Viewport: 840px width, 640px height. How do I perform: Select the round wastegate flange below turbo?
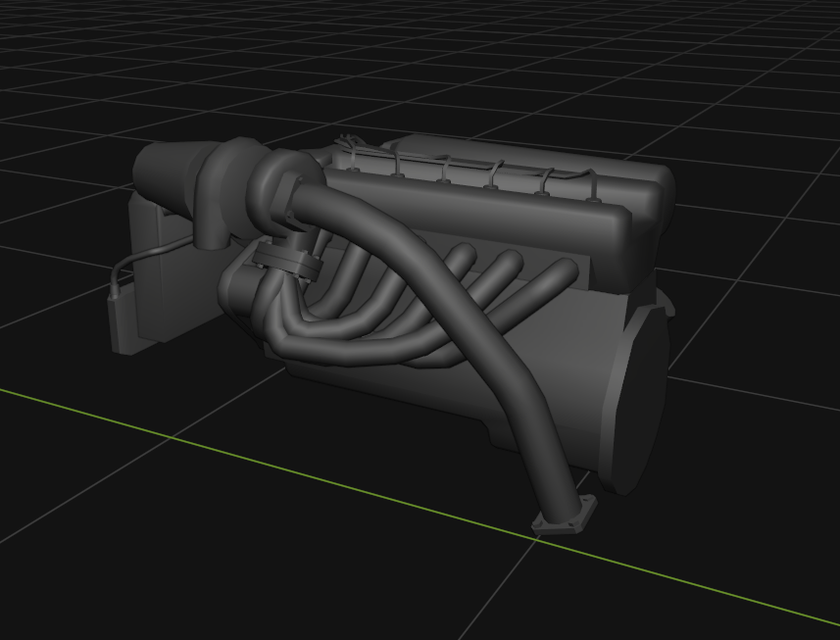(x=286, y=260)
